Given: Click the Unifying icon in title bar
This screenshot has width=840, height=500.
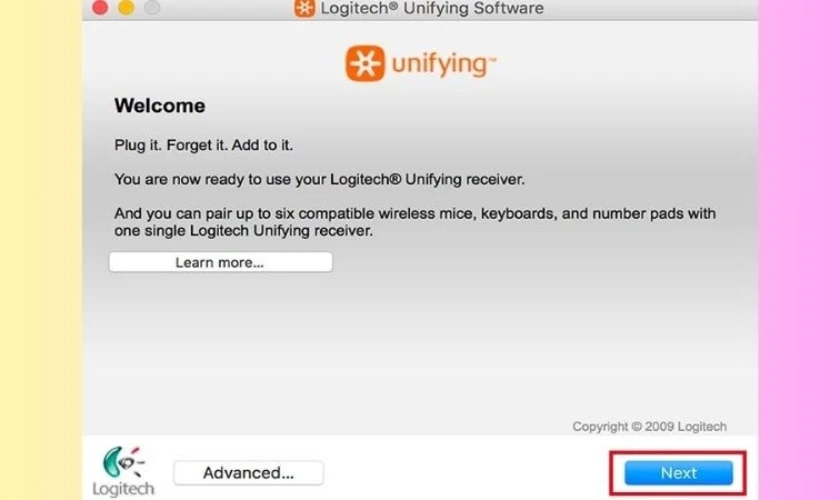Looking at the screenshot, I should (304, 8).
